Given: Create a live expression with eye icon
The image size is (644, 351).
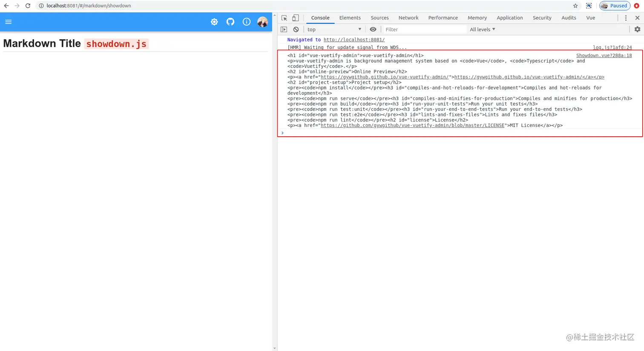Looking at the screenshot, I should click(373, 29).
